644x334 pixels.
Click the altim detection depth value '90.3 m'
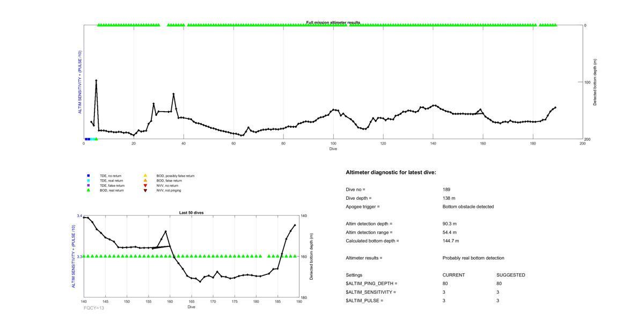tap(450, 224)
